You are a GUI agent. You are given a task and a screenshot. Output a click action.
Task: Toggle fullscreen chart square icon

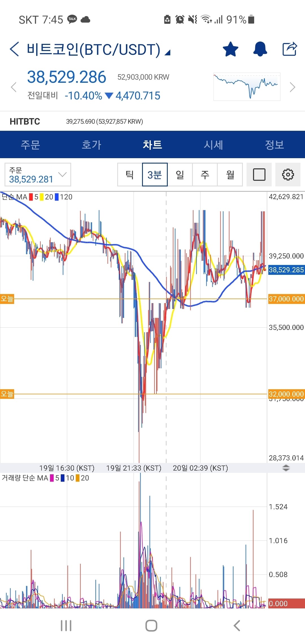[259, 175]
